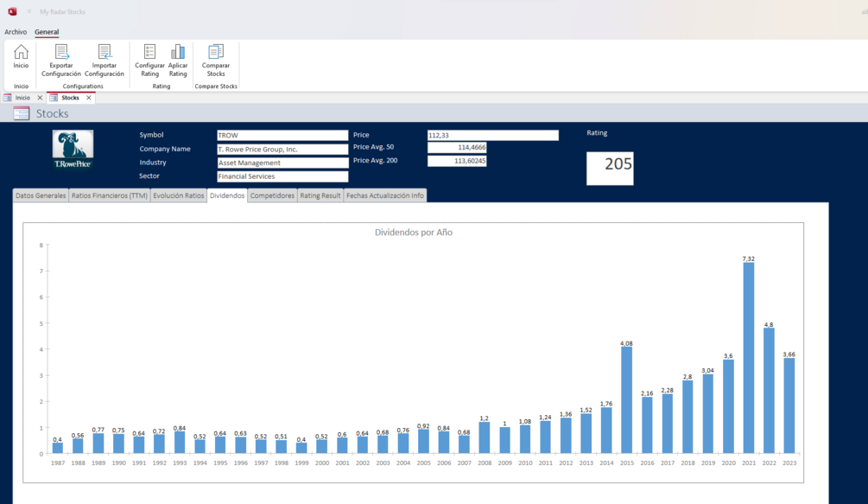Click the Price Avg. 200 field
The width and height of the screenshot is (868, 504).
click(457, 161)
